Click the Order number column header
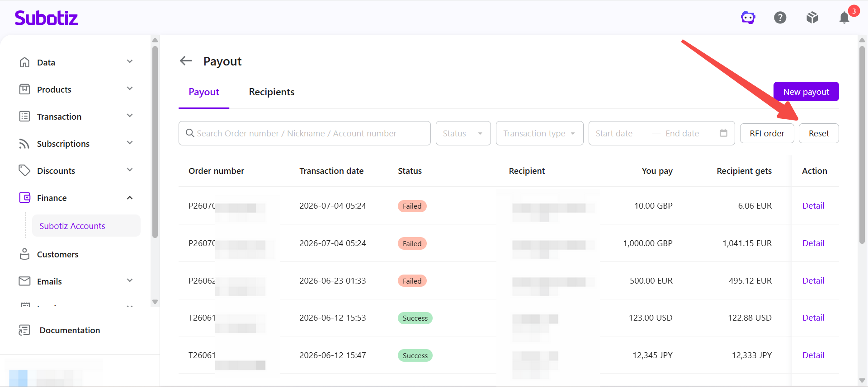868x387 pixels. point(216,171)
